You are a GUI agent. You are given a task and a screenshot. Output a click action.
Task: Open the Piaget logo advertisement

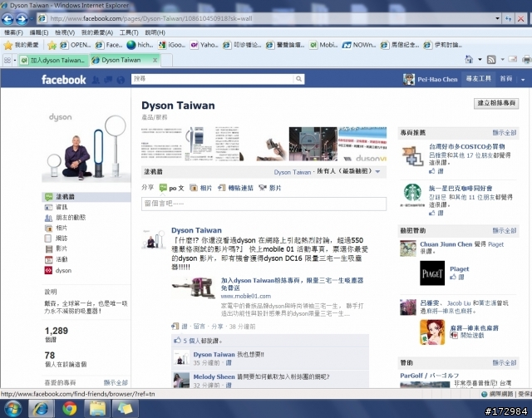[432, 273]
